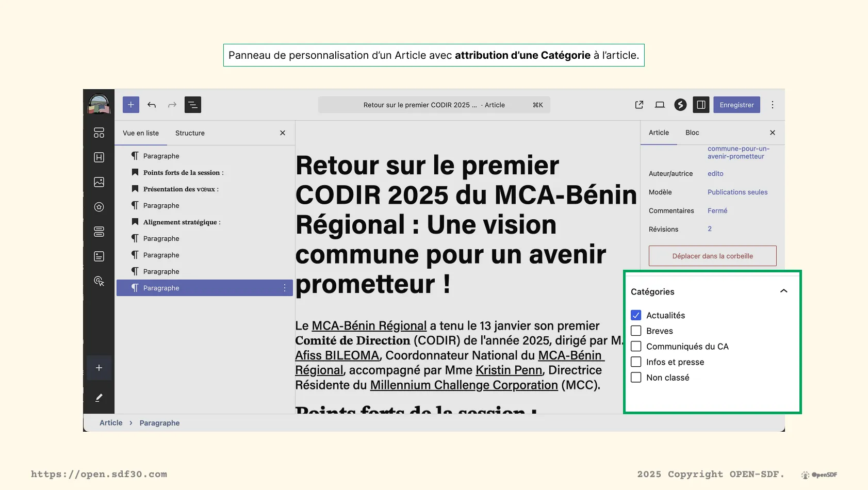
Task: Redo the last change
Action: (x=172, y=105)
